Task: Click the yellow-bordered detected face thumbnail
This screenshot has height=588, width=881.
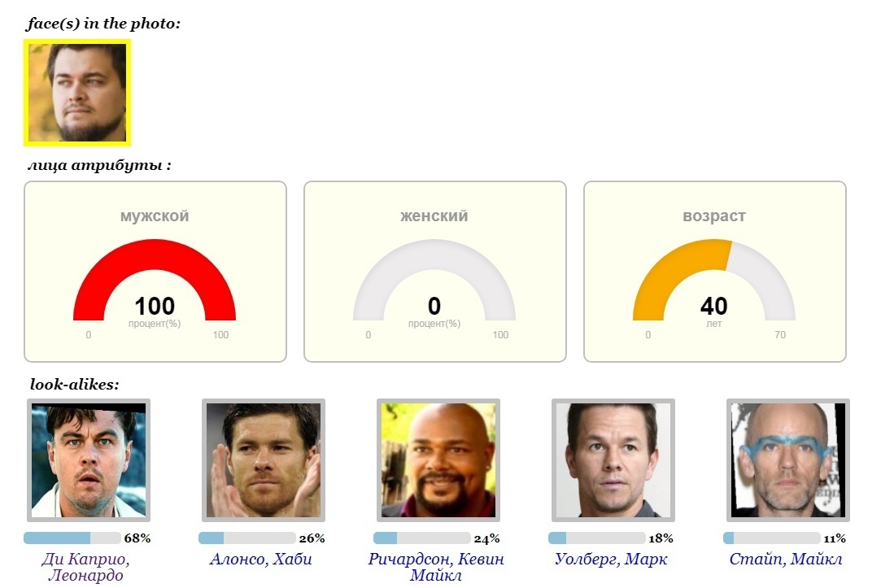Action: click(x=77, y=93)
